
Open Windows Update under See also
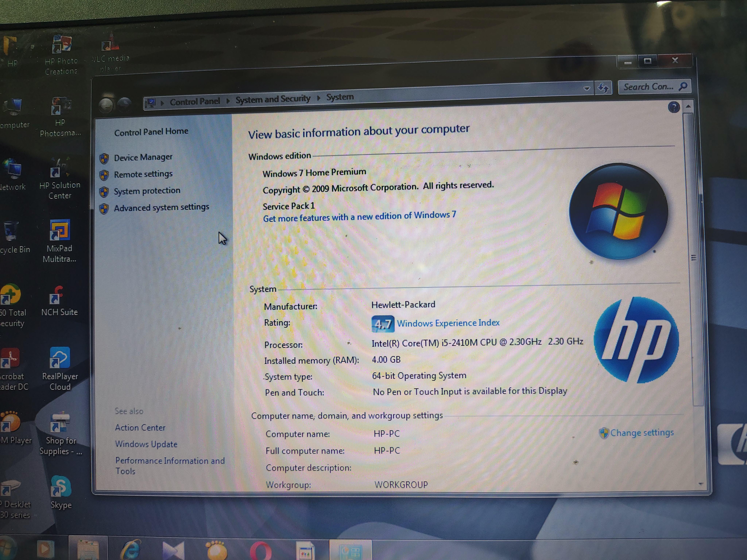(x=146, y=444)
